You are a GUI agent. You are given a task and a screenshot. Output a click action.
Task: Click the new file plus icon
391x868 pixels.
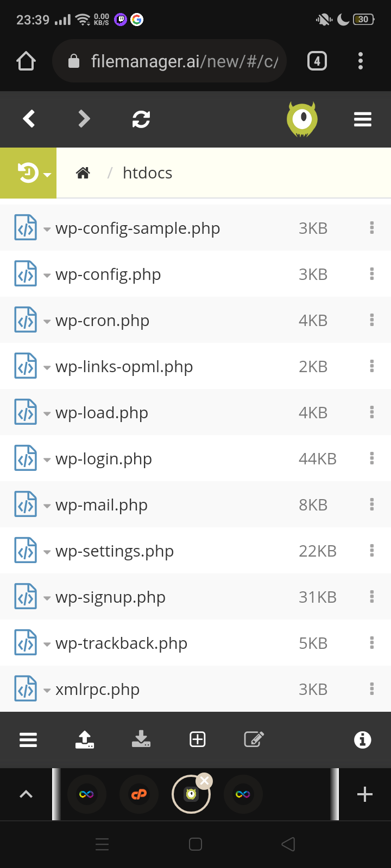pos(198,739)
